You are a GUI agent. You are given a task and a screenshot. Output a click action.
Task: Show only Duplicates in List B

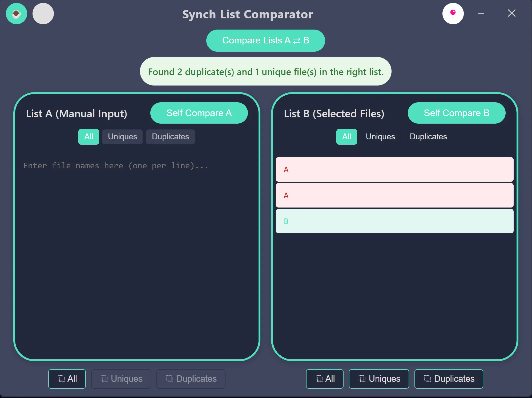click(428, 137)
